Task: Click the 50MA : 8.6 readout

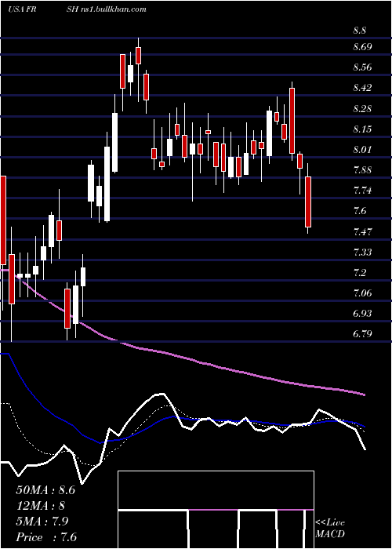Action: point(45,490)
